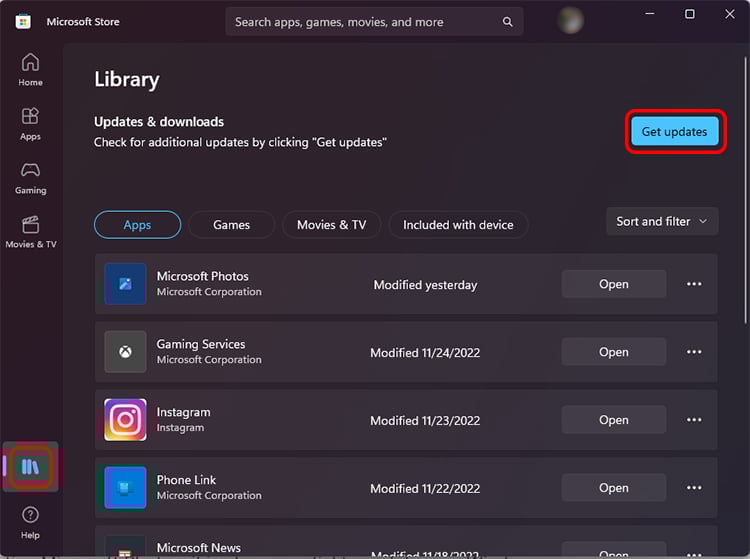Open more options for Phone Link
Screen dimensions: 750x559
pyautogui.click(x=694, y=488)
